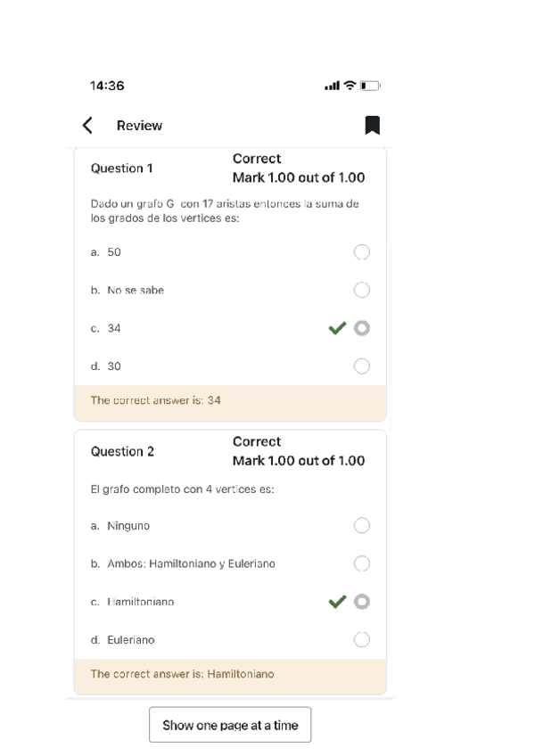Image resolution: width=535 pixels, height=756 pixels.
Task: Tap the Question 2 heading
Action: pyautogui.click(x=122, y=451)
